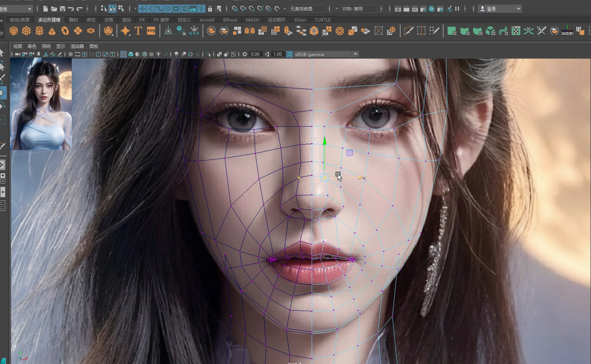Viewport: 591px width, 364px height.
Task: Click the reference portrait thumbnail image
Action: [x=41, y=104]
